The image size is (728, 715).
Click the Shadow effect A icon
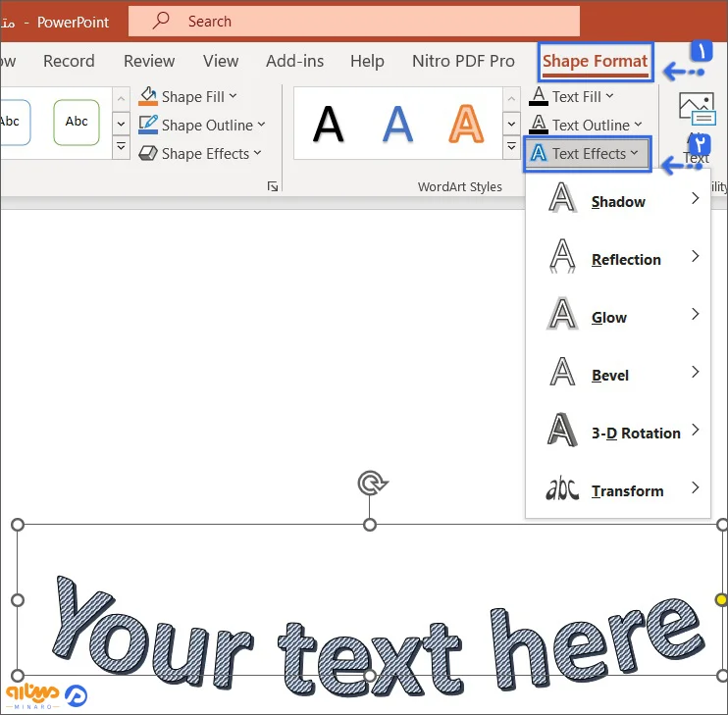click(x=562, y=198)
